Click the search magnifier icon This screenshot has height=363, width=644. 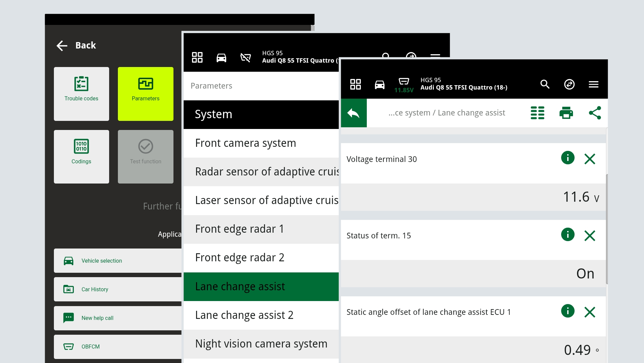[545, 84]
